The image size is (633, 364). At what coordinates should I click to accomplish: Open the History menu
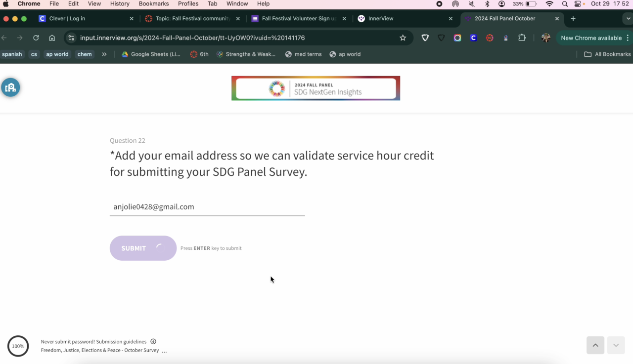point(120,3)
